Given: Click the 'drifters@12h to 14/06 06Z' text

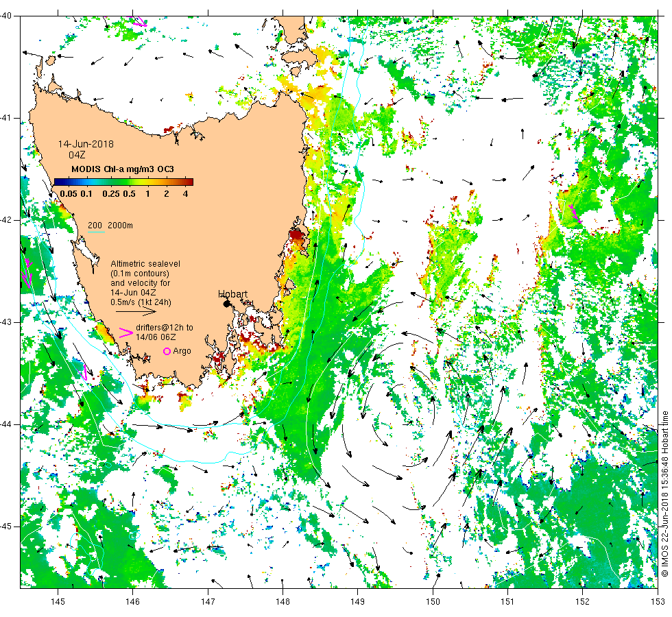Looking at the screenshot, I should 164,332.
